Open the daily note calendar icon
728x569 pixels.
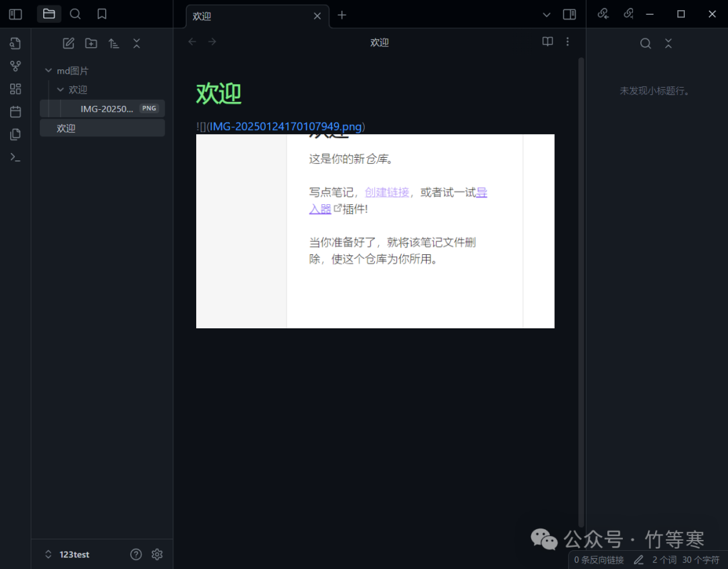pyautogui.click(x=15, y=111)
